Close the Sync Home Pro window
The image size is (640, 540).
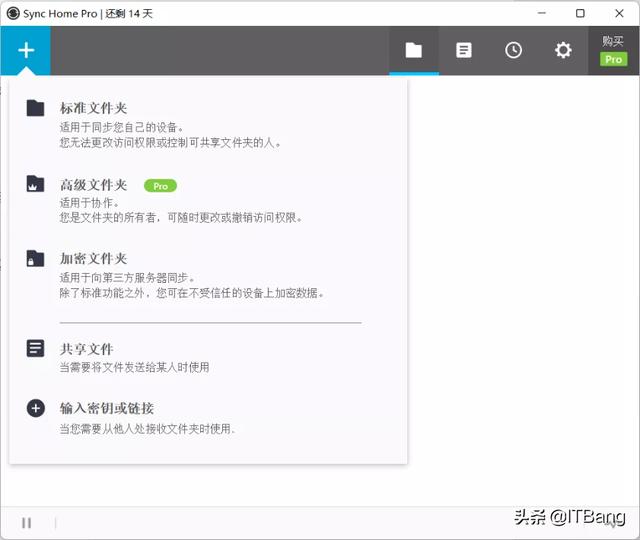pos(619,13)
